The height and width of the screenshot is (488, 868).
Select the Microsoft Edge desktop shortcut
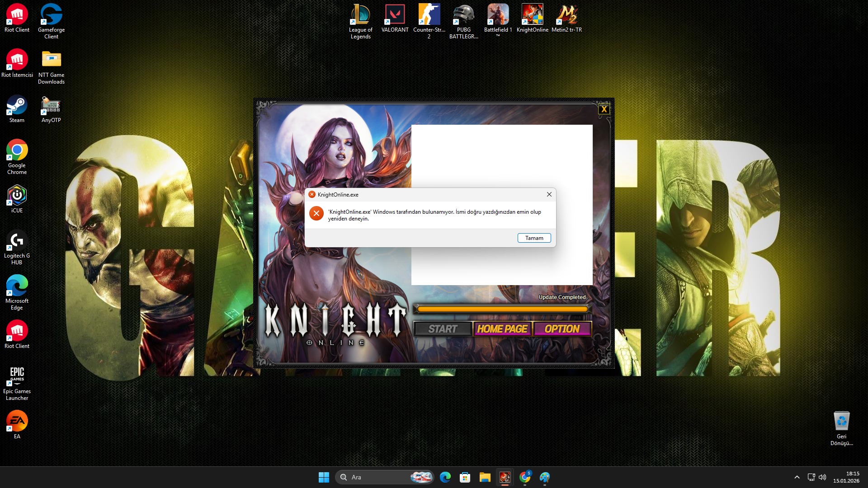[17, 293]
